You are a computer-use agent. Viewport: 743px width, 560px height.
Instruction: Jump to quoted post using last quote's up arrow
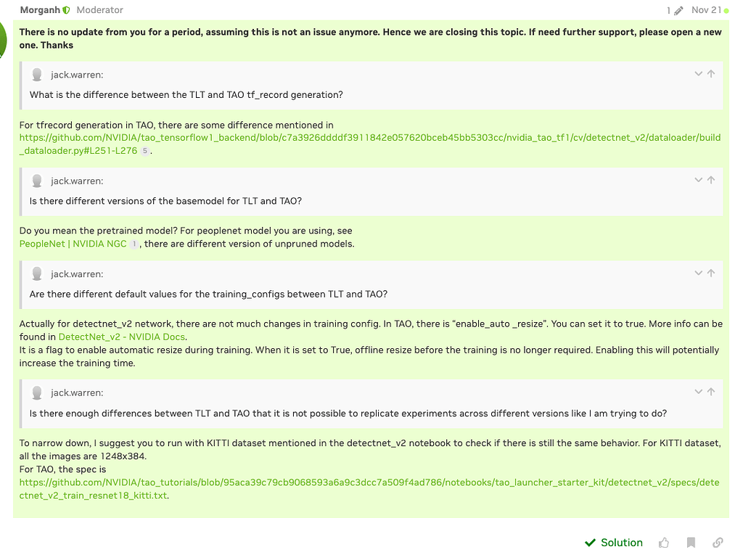[711, 392]
